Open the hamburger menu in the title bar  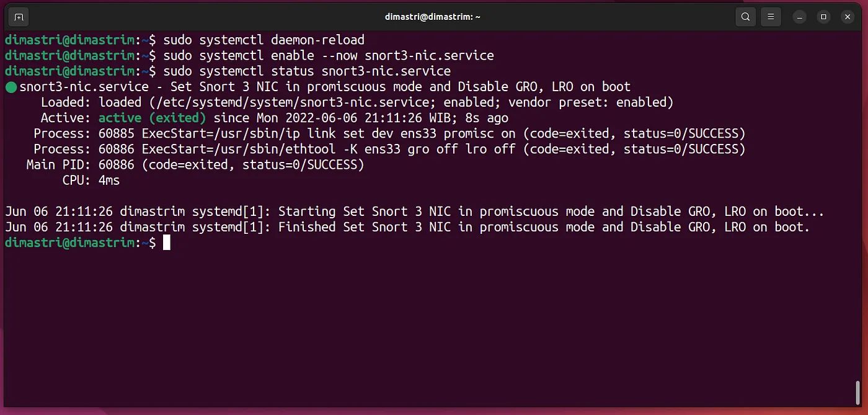point(771,17)
